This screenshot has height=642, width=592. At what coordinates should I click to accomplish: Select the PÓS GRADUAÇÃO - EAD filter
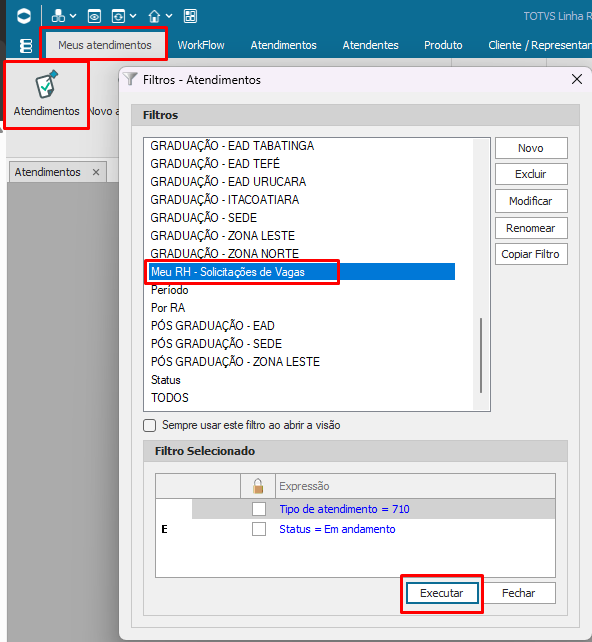coord(212,326)
